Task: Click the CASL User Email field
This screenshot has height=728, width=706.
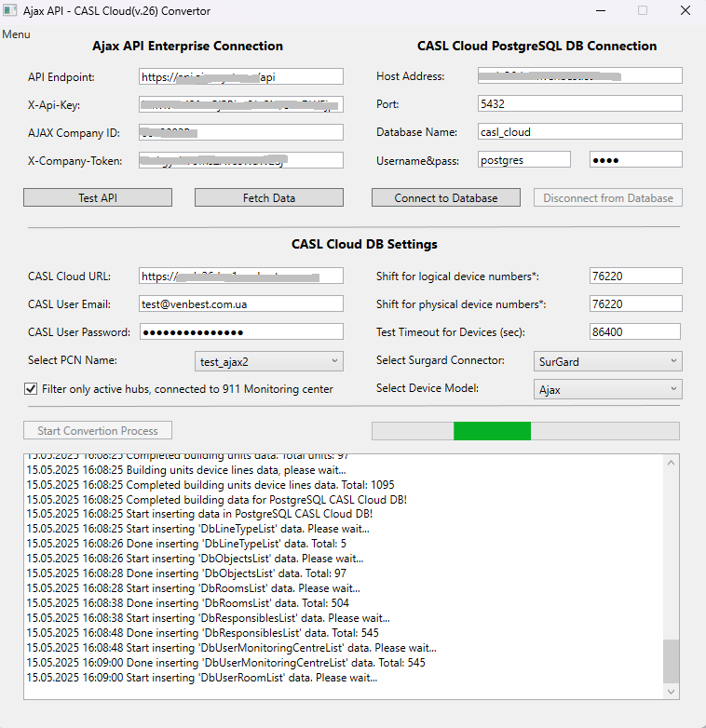Action: tap(241, 303)
